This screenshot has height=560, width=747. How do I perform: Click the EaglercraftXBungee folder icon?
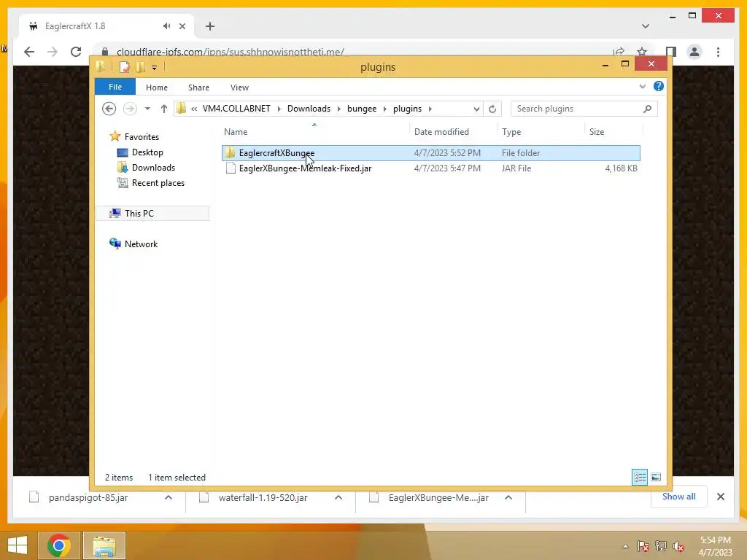230,152
